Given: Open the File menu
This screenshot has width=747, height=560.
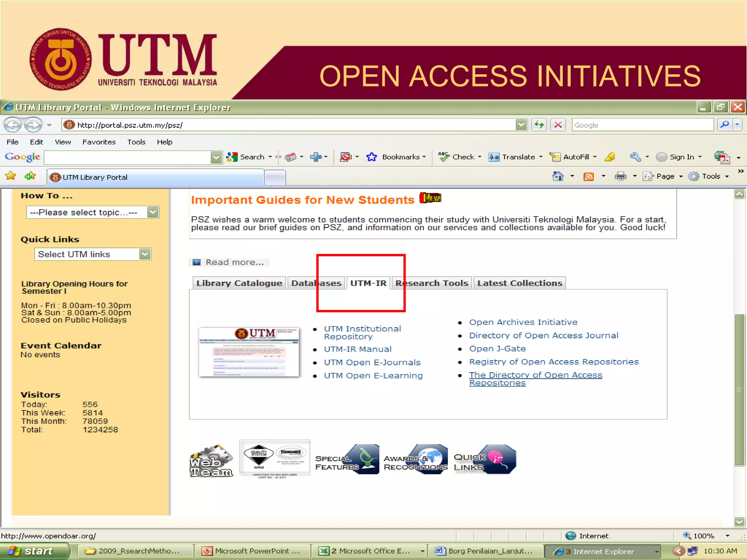Looking at the screenshot, I should [12, 142].
